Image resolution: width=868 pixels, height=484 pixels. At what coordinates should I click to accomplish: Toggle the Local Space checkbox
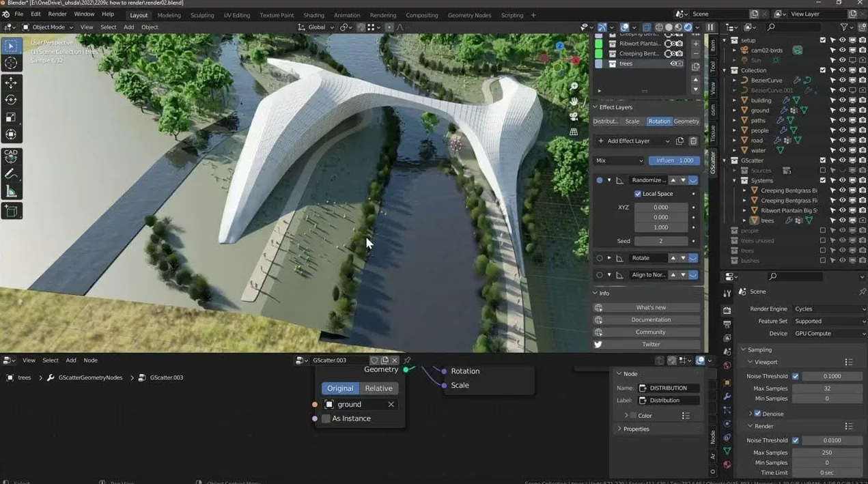coord(639,194)
